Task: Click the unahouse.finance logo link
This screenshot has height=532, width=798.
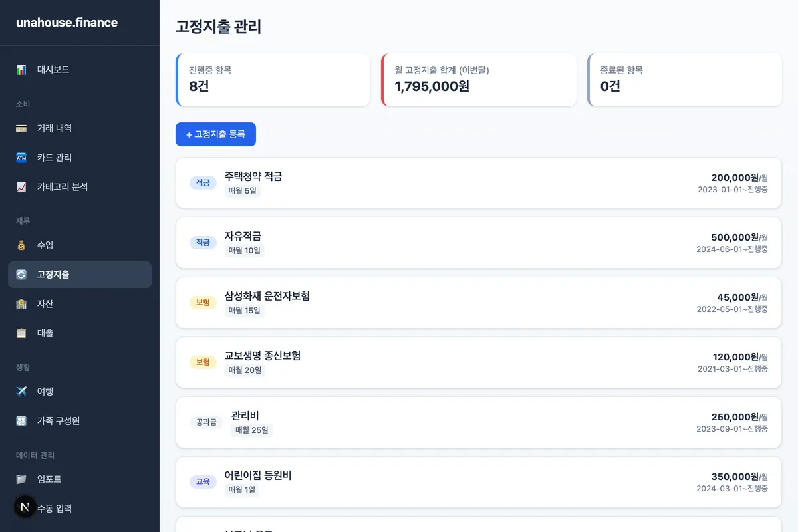Action: pyautogui.click(x=67, y=23)
